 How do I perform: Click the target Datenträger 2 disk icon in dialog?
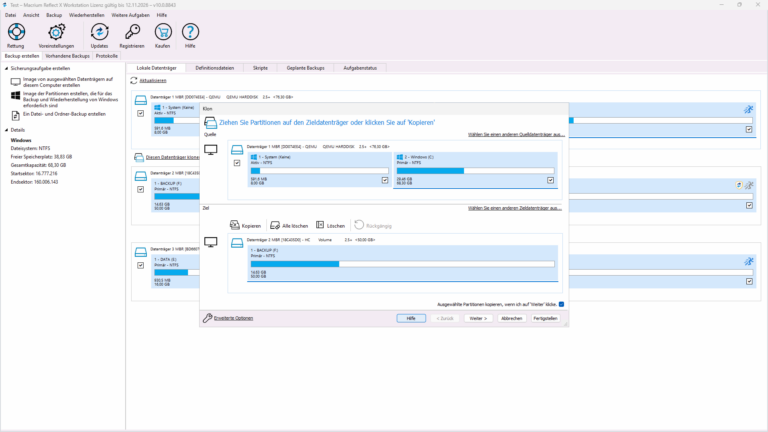click(x=237, y=242)
